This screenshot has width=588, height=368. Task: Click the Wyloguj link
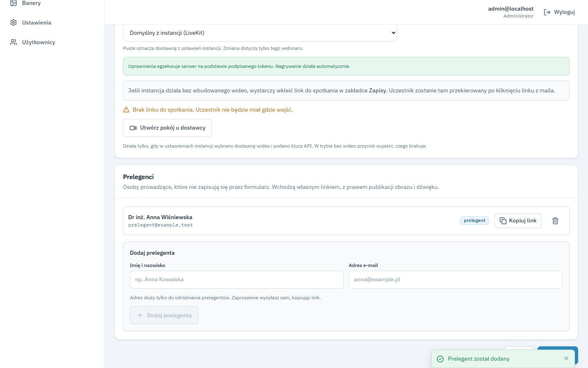[x=559, y=12]
